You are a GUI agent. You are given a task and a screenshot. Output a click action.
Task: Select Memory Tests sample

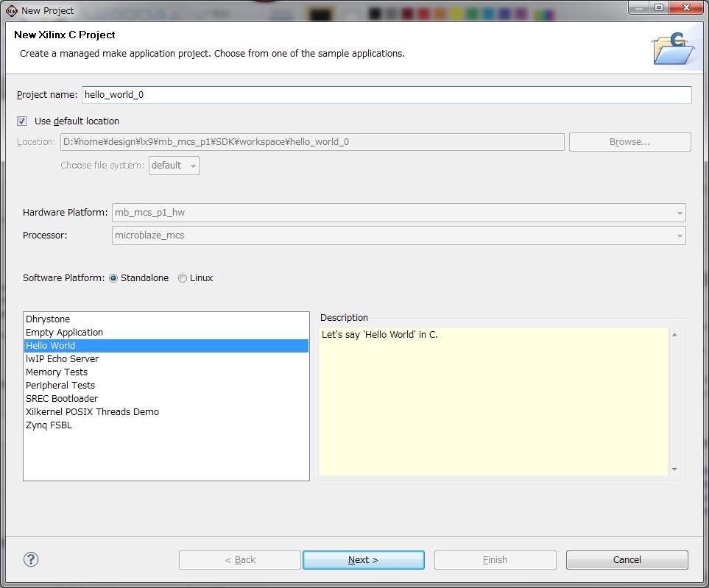166,372
